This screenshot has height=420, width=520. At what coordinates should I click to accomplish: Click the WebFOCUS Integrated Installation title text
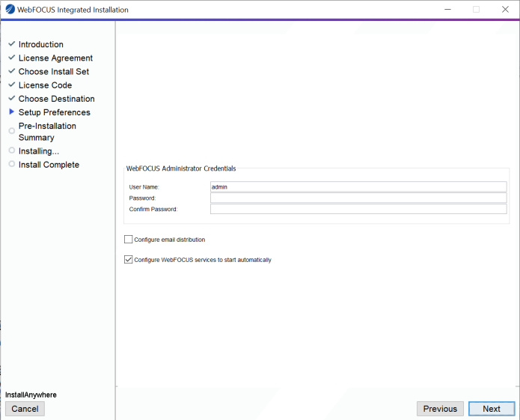click(x=73, y=10)
